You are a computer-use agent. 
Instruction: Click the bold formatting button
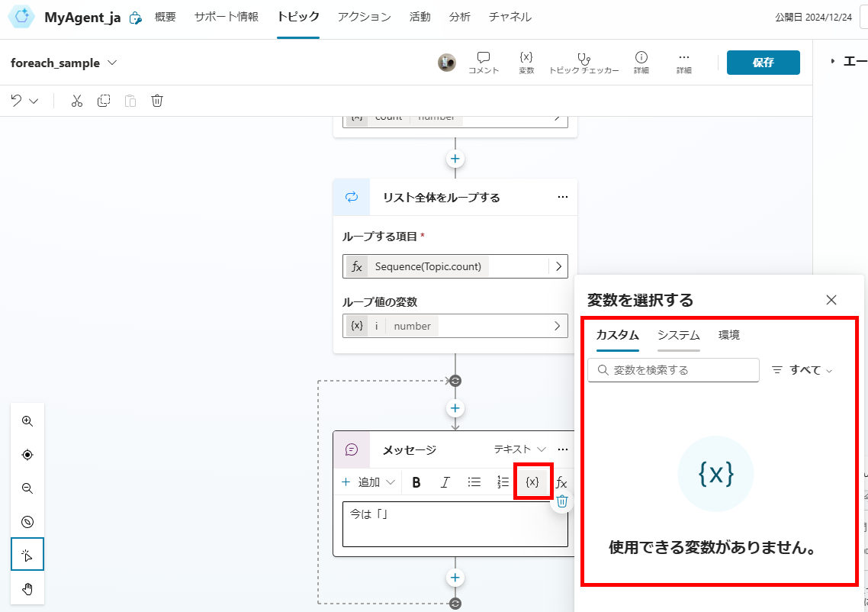click(416, 482)
